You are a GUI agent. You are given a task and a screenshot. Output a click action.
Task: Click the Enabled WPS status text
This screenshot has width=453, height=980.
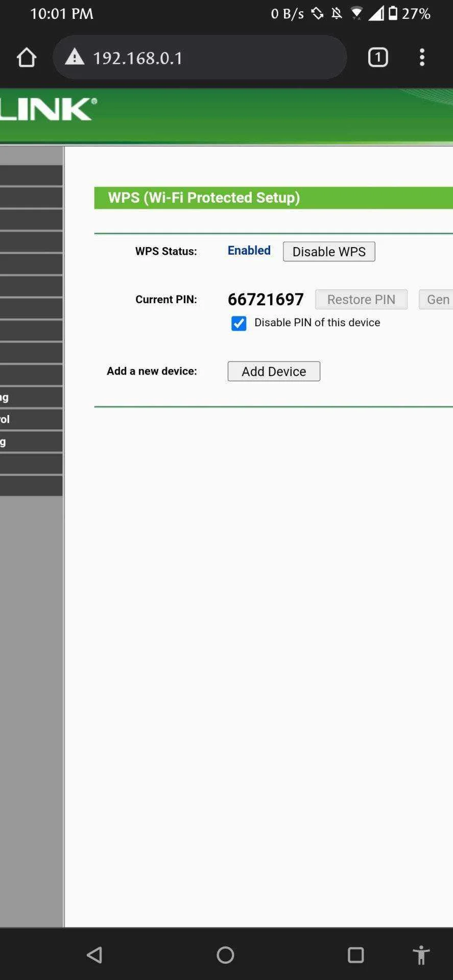tap(249, 250)
